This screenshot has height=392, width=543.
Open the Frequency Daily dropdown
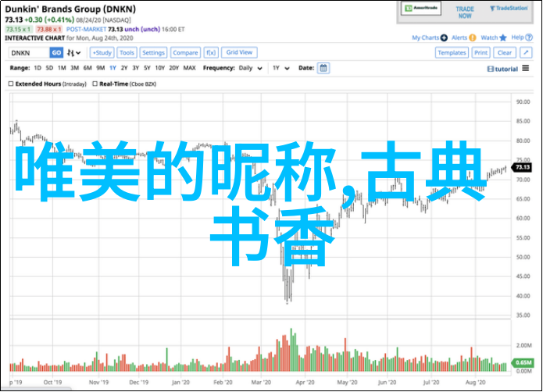click(x=251, y=68)
